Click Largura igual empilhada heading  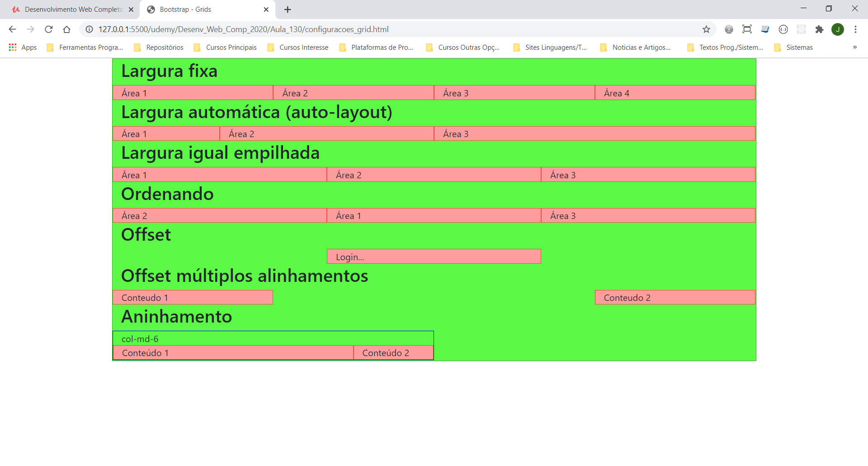[x=220, y=153]
